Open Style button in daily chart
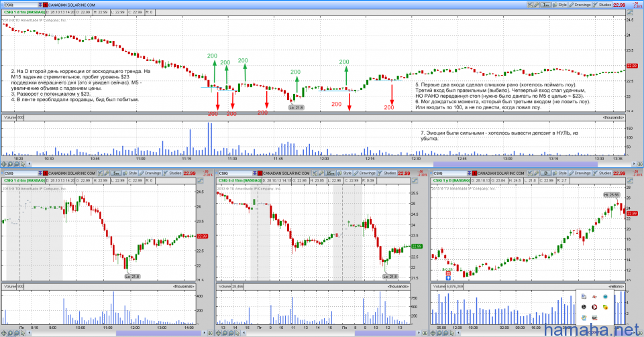The image size is (644, 337). 559,174
